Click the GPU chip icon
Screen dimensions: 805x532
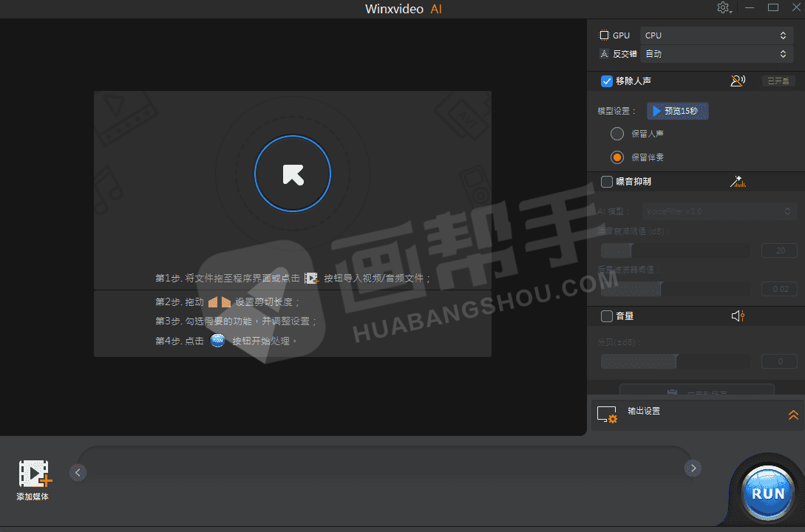pos(604,35)
